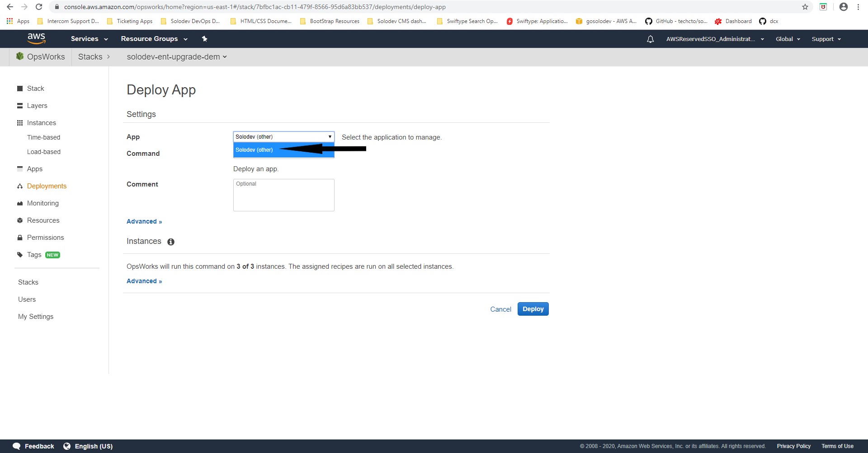Open Monitoring in the sidebar
The image size is (868, 453).
click(43, 203)
